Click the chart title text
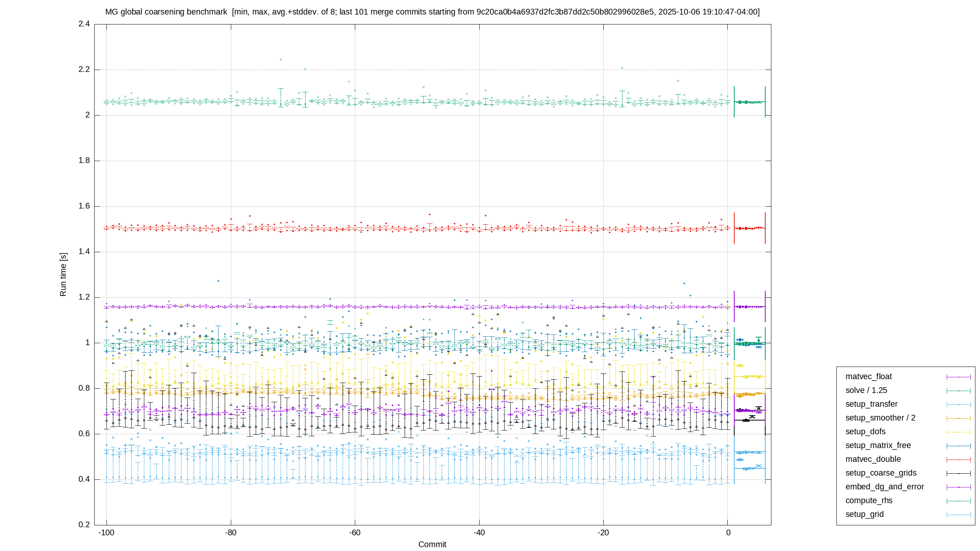Screen dimensions: 980x551 click(433, 12)
